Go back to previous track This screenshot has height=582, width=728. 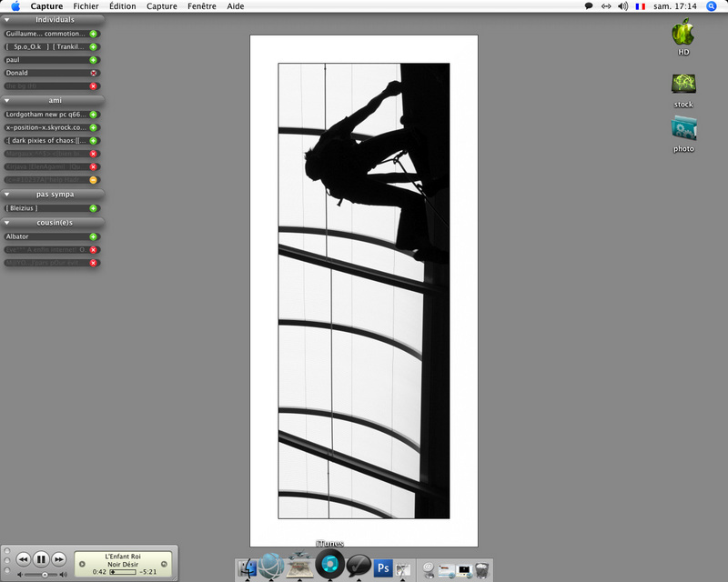[24, 559]
